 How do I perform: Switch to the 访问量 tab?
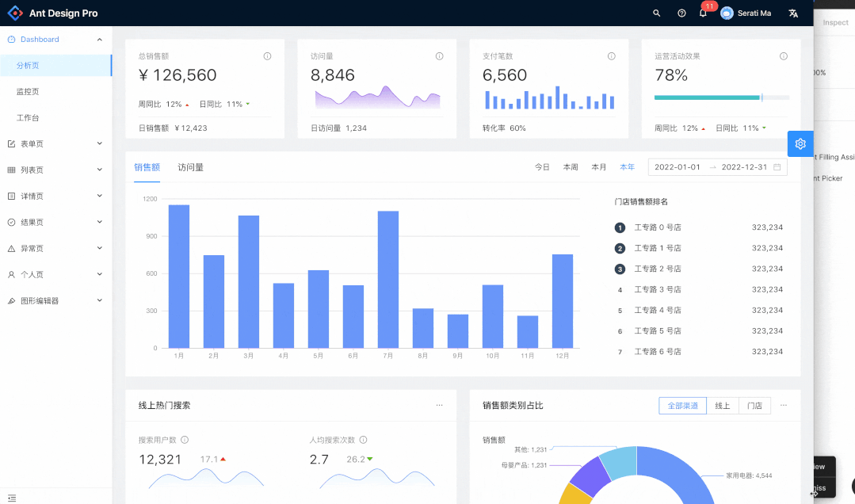click(190, 167)
